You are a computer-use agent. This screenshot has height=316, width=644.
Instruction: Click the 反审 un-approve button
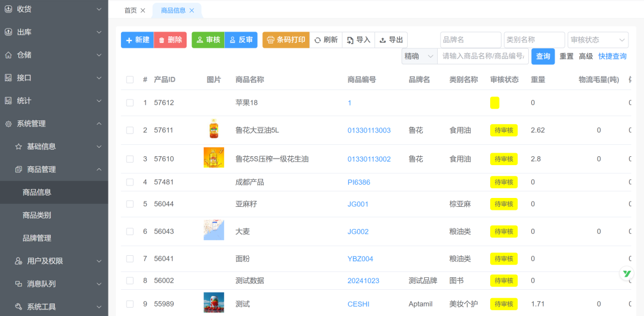tap(241, 40)
